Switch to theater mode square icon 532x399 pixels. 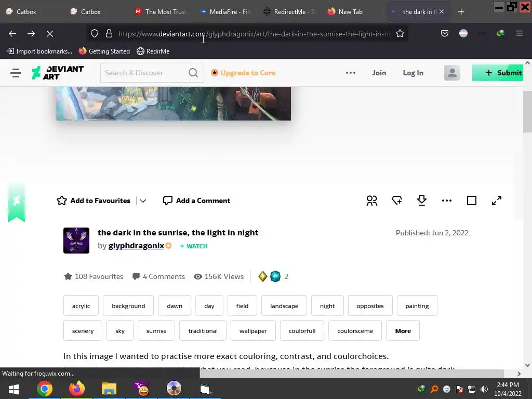tap(472, 201)
